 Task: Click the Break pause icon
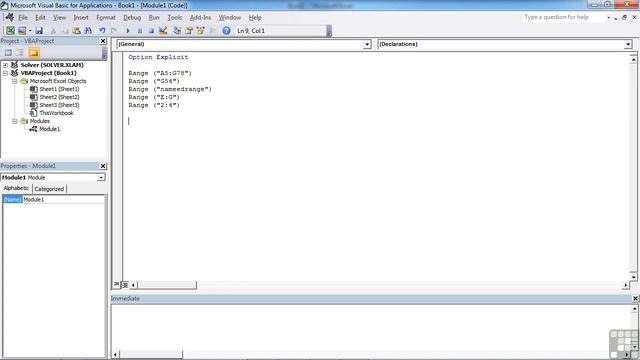pyautogui.click(x=140, y=31)
